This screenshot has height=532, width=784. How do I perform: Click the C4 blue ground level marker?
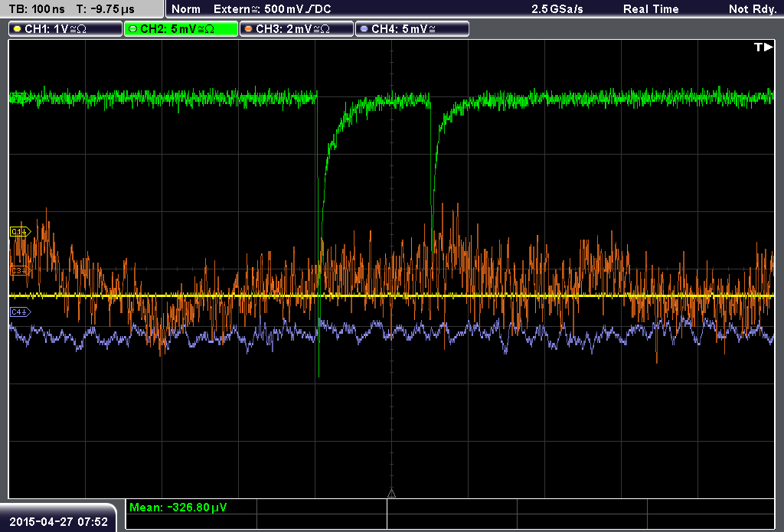[21, 312]
